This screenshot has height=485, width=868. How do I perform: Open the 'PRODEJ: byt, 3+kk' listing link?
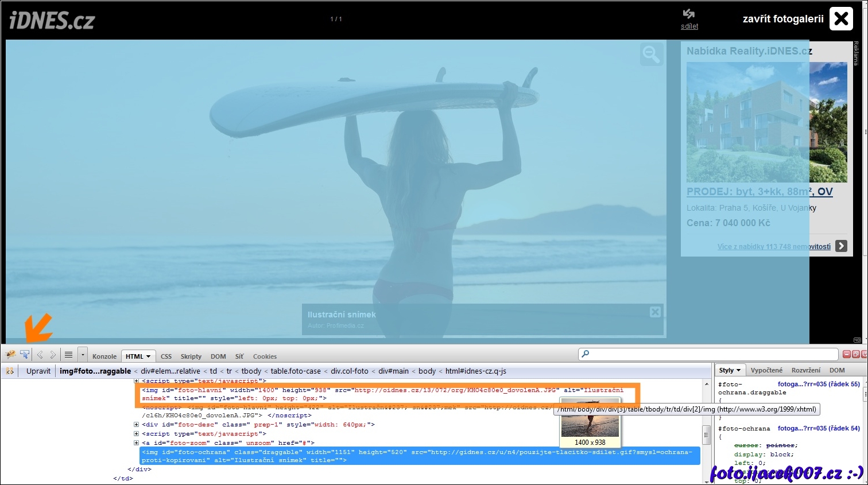click(x=759, y=192)
